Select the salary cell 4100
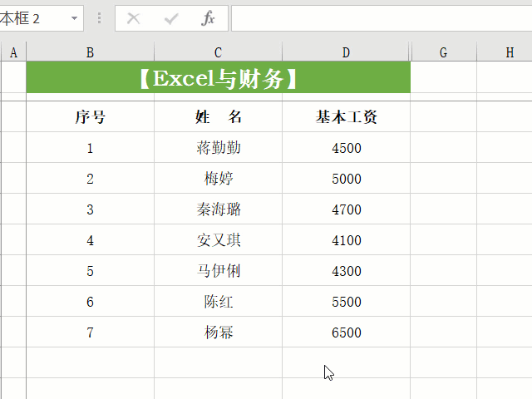 [346, 240]
